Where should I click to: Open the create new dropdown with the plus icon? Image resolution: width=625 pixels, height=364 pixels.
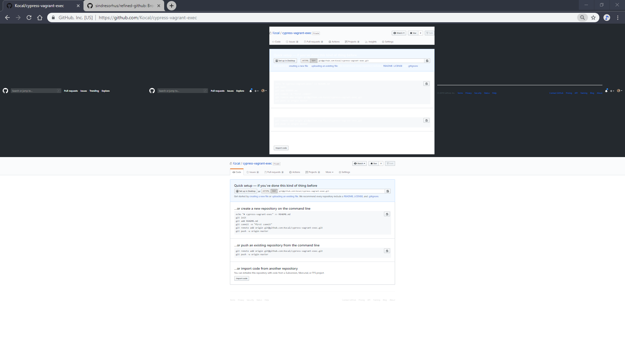(x=256, y=91)
